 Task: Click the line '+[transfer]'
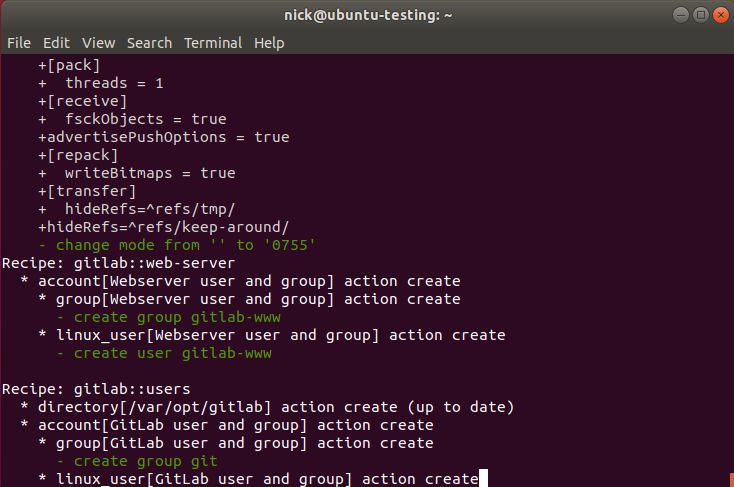click(87, 191)
